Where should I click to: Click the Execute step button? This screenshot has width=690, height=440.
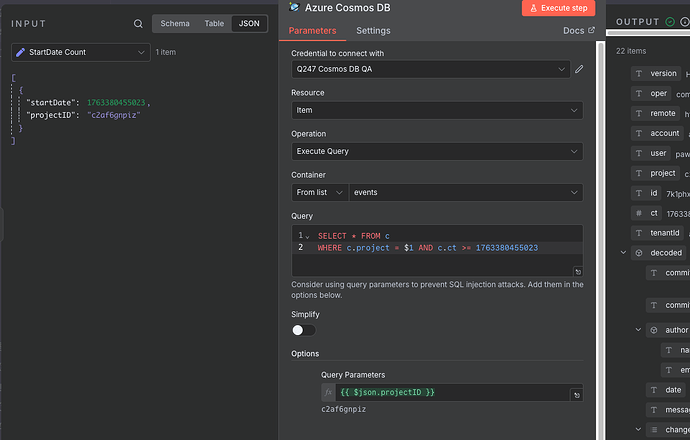559,8
